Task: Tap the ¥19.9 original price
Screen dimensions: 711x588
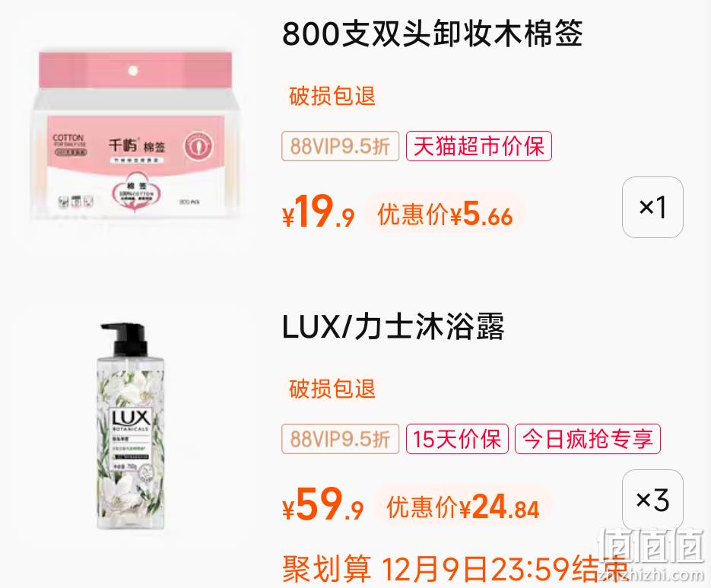Action: (319, 212)
